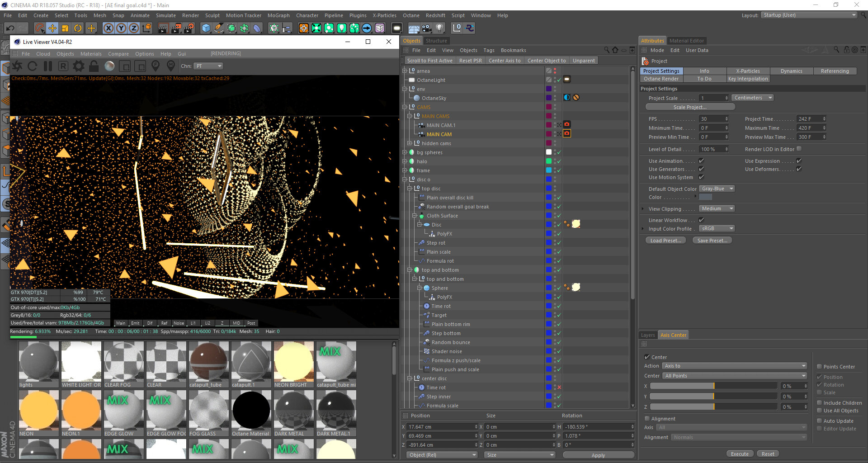Click the restart render icon in Live Viewer
Image resolution: width=868 pixels, height=463 pixels.
[32, 66]
